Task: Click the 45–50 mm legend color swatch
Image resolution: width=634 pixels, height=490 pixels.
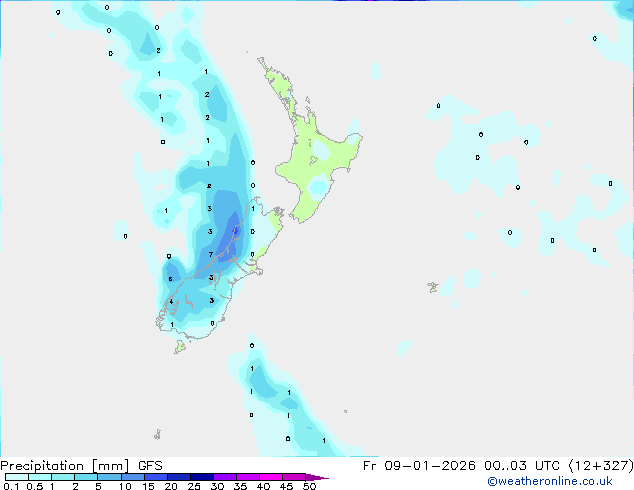Action: (294, 477)
